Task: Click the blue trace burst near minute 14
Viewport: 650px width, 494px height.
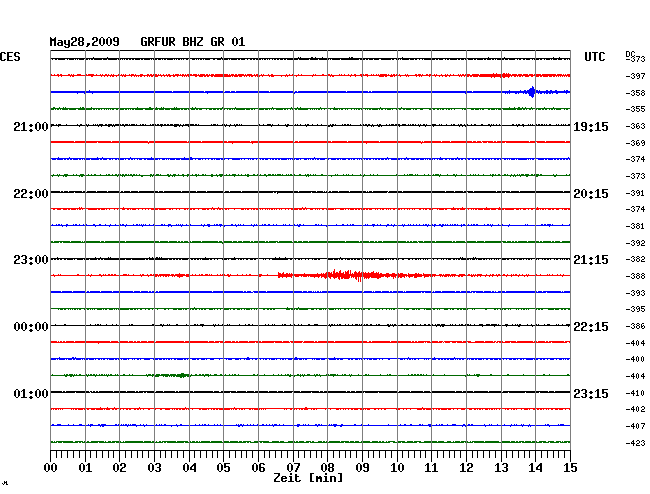Action: [x=532, y=92]
